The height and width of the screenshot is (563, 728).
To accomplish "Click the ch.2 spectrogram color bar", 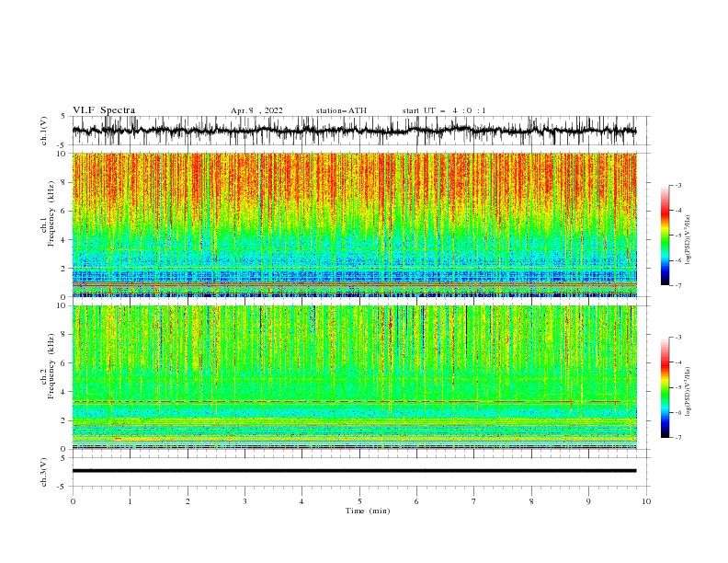I will point(665,387).
